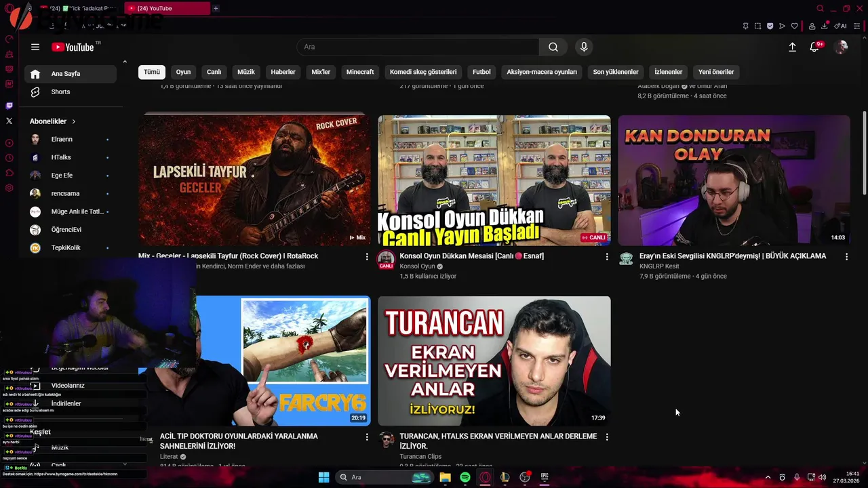Open the İndirilenler sidebar item
Viewport: 868px width, 488px height.
[x=66, y=403]
